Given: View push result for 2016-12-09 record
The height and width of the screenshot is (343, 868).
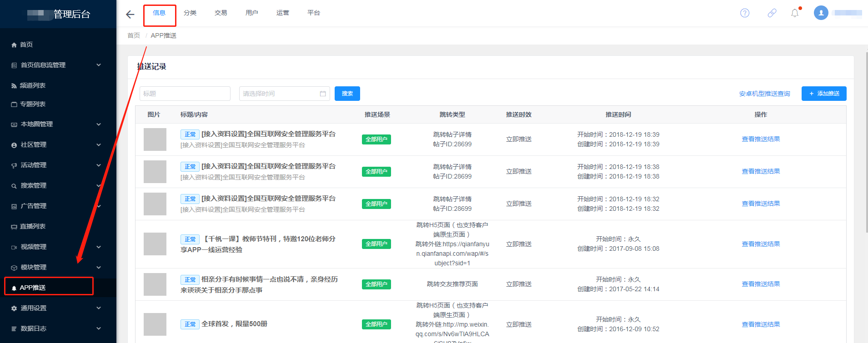Looking at the screenshot, I should [761, 324].
